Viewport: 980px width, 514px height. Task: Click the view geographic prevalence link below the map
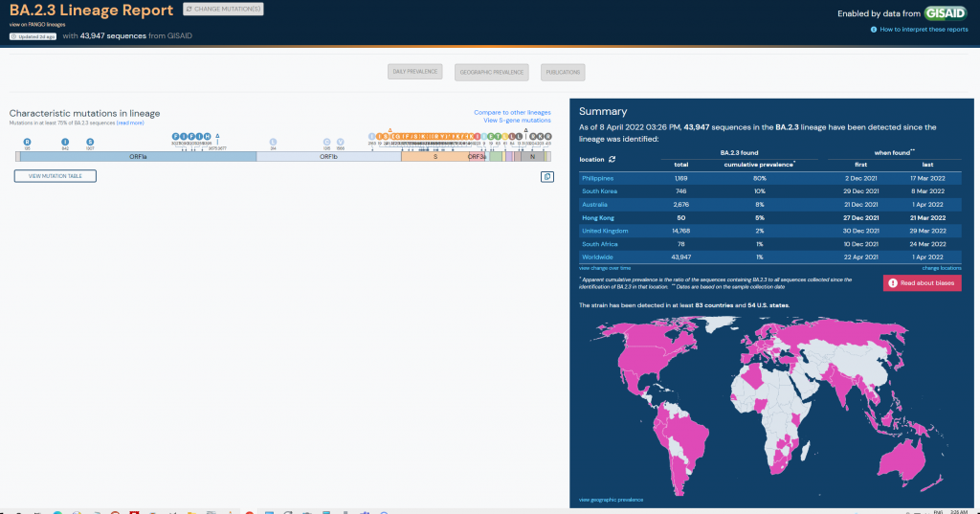[x=612, y=500]
